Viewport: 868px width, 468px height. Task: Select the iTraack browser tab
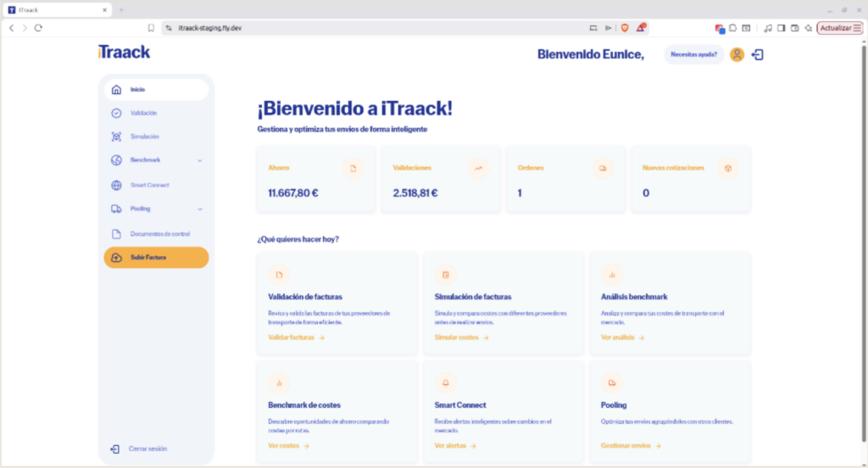pos(57,10)
